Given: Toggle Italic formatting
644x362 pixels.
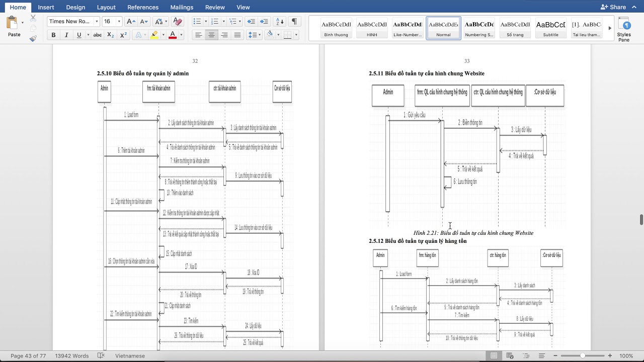Looking at the screenshot, I should click(x=66, y=35).
